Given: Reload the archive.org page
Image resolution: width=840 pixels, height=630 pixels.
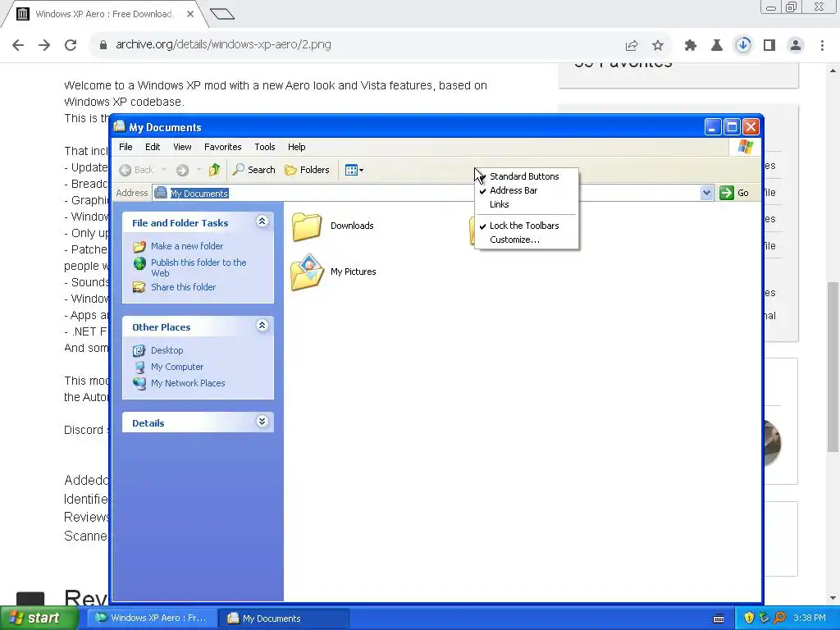Looking at the screenshot, I should [x=71, y=45].
